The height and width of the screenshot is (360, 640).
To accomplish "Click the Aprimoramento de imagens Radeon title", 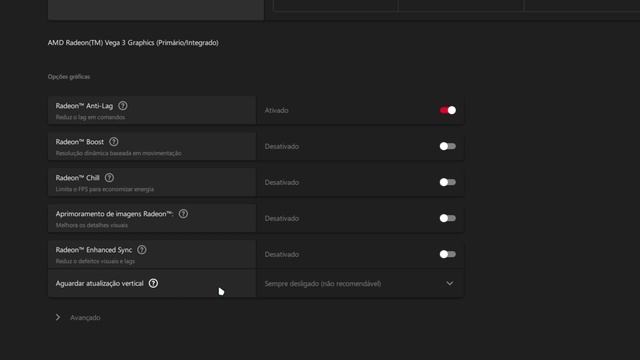I will [114, 214].
